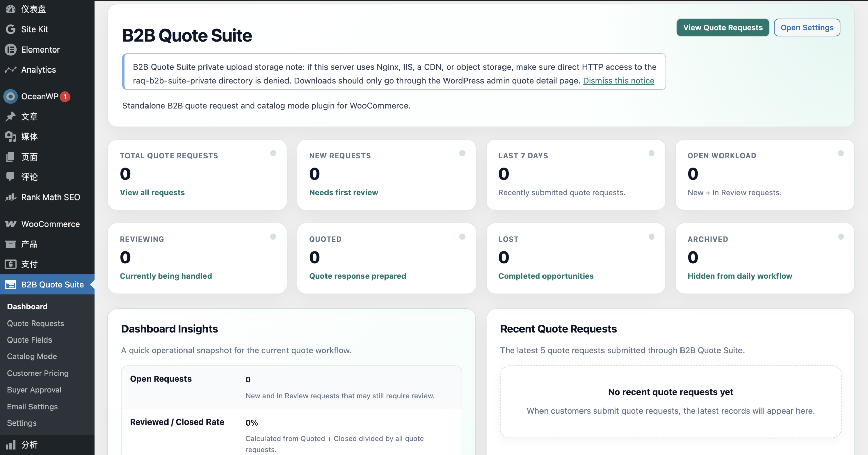
Task: Go to Dashboard submenu item
Action: tap(27, 307)
